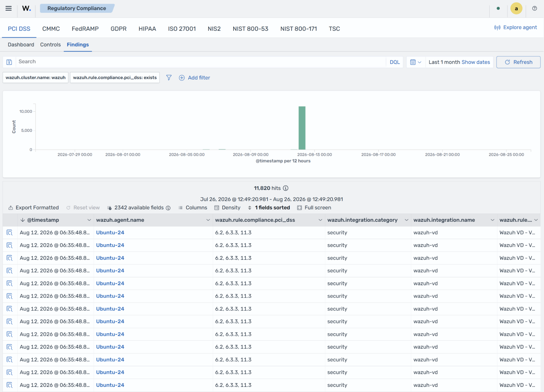Switch to the FedRAMP tab
544x392 pixels.
(x=85, y=29)
